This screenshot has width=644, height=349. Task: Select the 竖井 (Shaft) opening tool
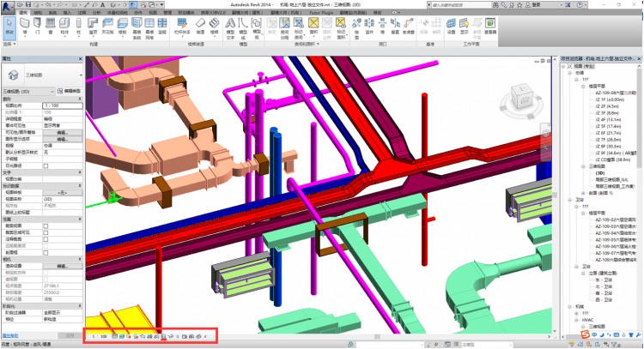point(369,26)
